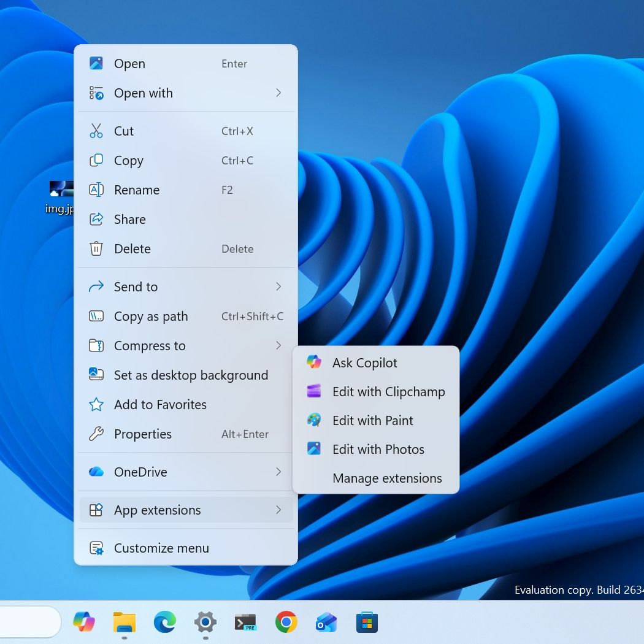Click the Share icon in context menu

click(96, 220)
